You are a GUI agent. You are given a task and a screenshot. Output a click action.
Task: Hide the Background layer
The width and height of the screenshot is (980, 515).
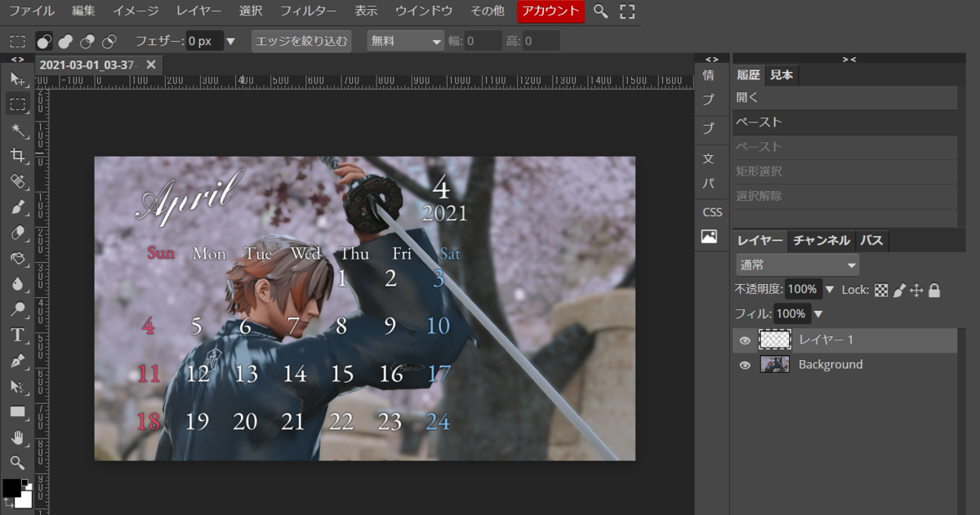tap(744, 365)
